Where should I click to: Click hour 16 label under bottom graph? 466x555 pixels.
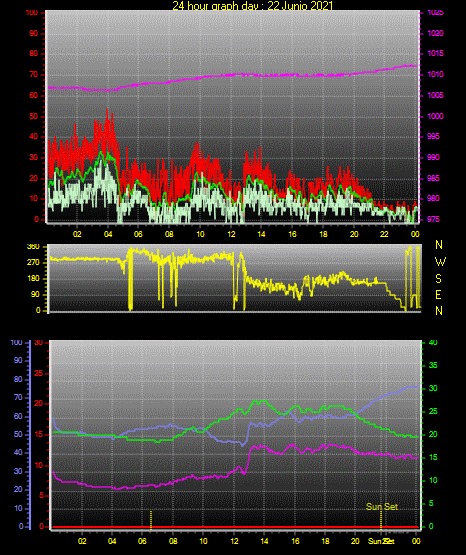click(295, 541)
